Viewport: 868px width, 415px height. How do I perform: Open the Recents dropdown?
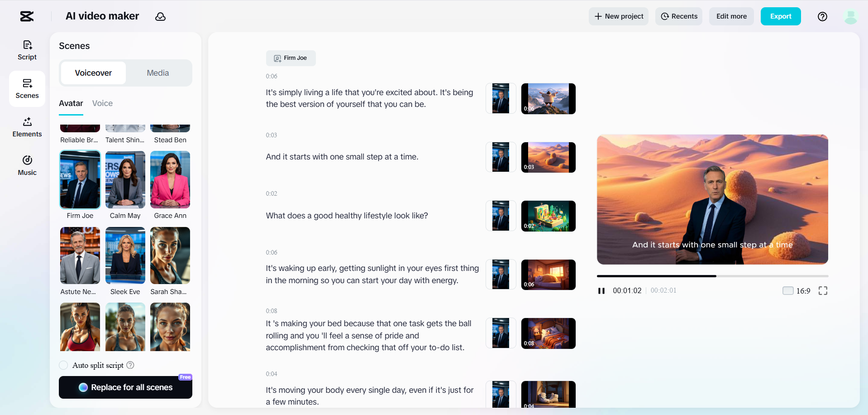(678, 16)
